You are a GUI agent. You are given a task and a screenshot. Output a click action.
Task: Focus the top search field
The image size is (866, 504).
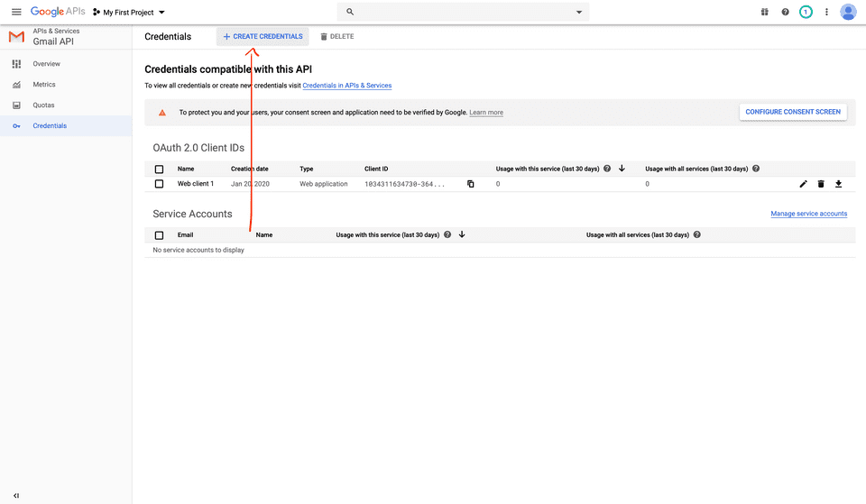[x=463, y=12]
